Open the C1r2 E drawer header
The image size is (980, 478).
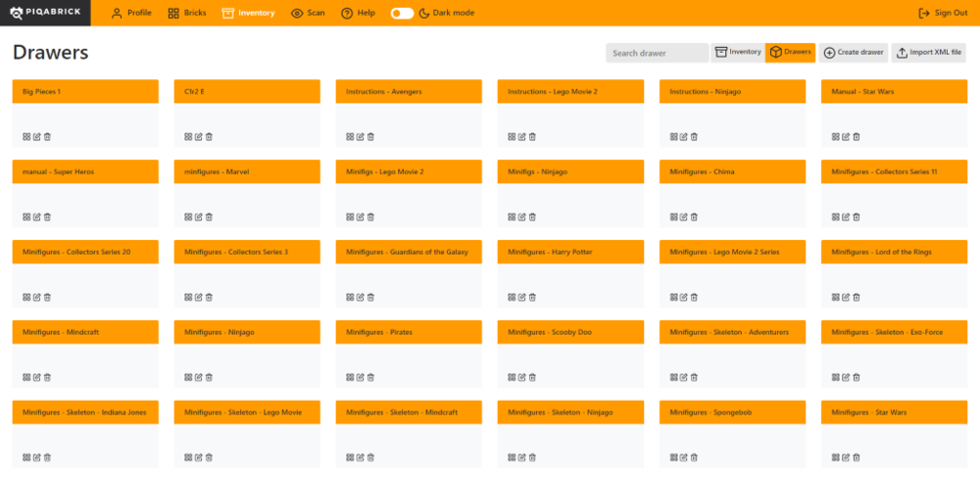click(248, 91)
